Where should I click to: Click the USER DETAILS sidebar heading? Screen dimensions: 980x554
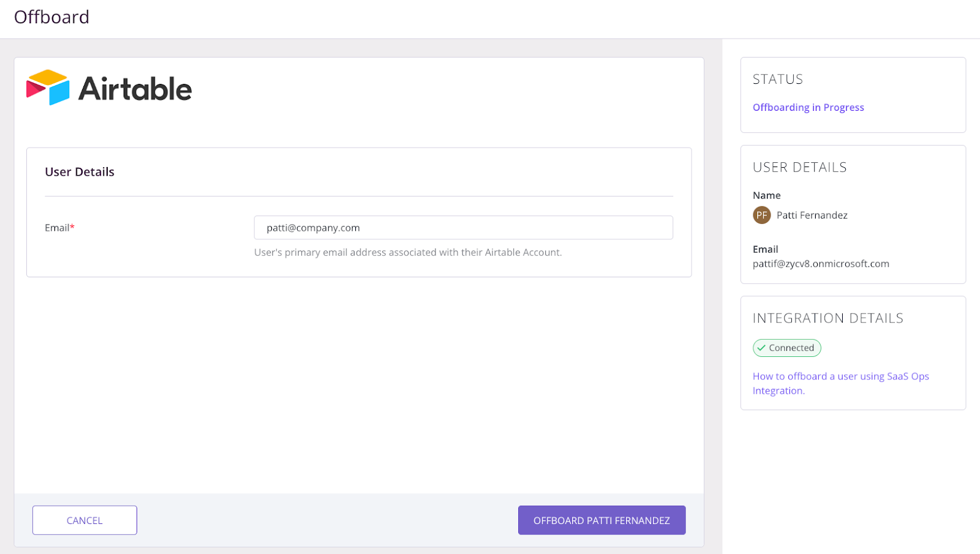(x=799, y=168)
